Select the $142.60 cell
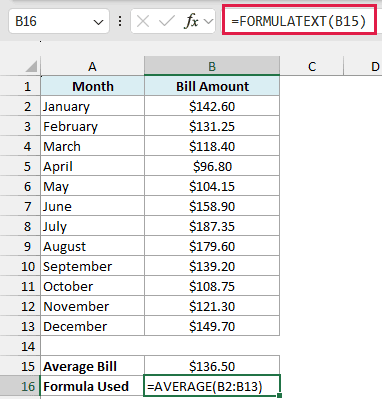Viewport: 382px width, 399px height. click(212, 106)
